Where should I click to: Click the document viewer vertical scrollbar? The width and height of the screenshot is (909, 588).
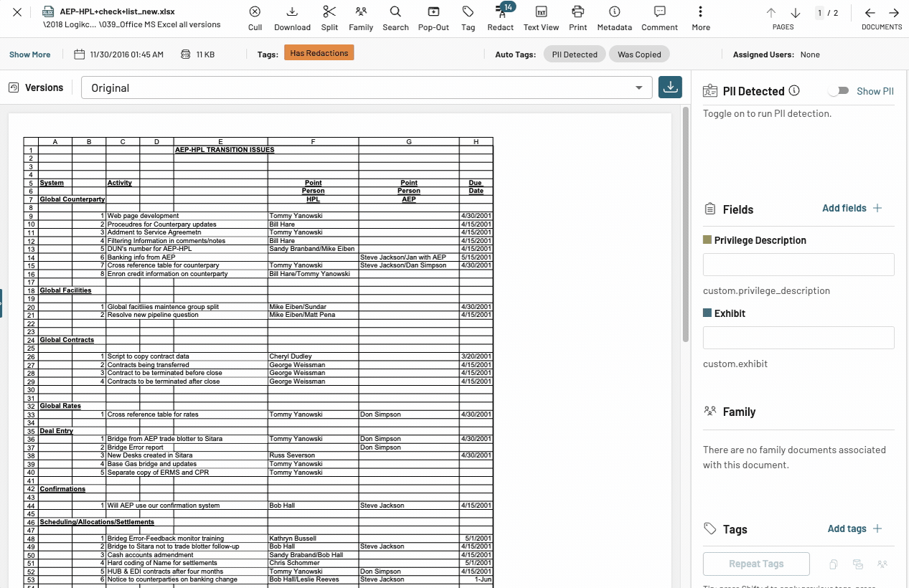(686, 224)
